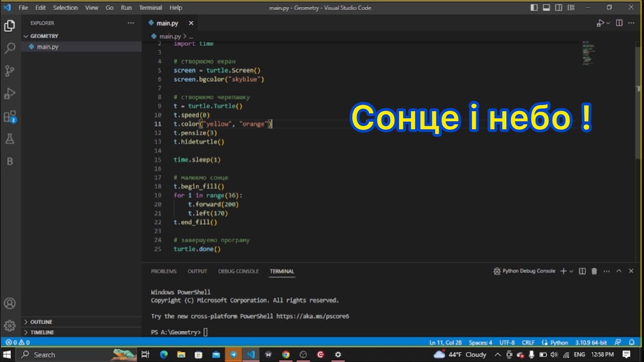Select interpreter 3.10.9 64-bit
644x362 pixels.
click(x=591, y=342)
